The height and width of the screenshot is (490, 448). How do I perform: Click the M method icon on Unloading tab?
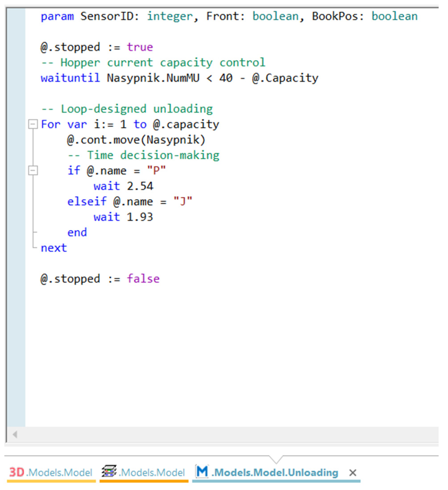pyautogui.click(x=202, y=471)
